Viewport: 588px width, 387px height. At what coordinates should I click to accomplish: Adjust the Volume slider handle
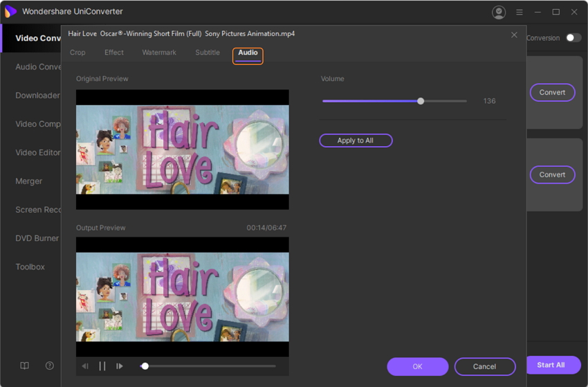point(421,101)
